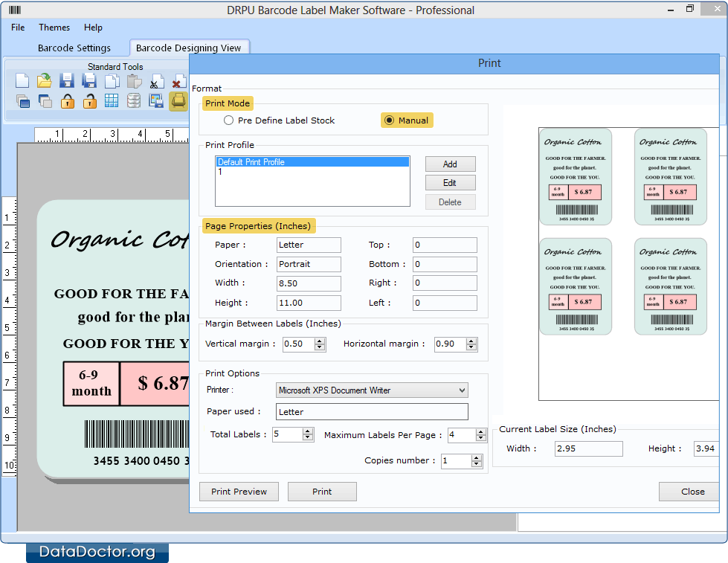Click the database stack icon
Viewport: 728px width, 563px height.
(x=134, y=101)
